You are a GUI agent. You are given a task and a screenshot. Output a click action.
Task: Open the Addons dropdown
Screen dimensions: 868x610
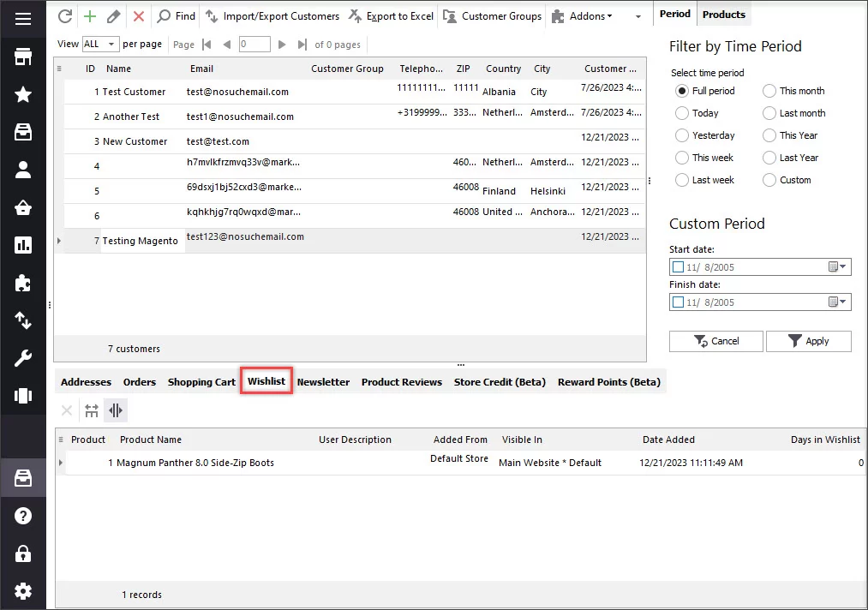click(x=583, y=16)
